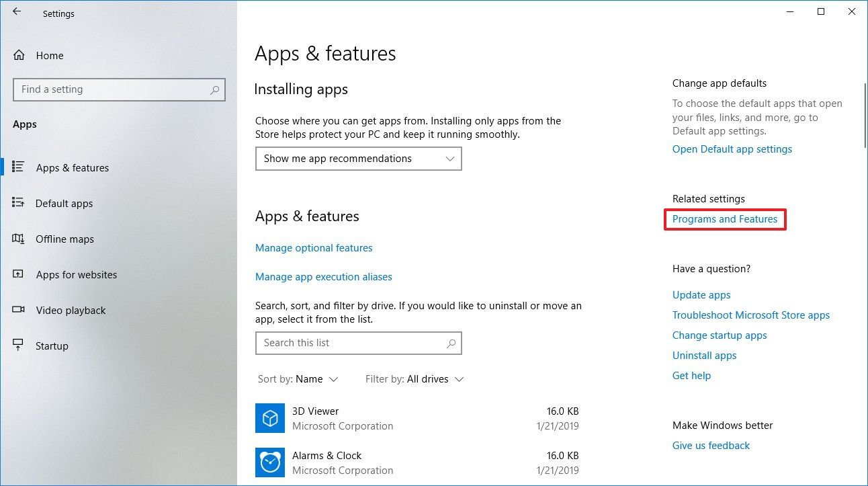
Task: Expand the Sort by Name dropdown
Action: tap(298, 379)
